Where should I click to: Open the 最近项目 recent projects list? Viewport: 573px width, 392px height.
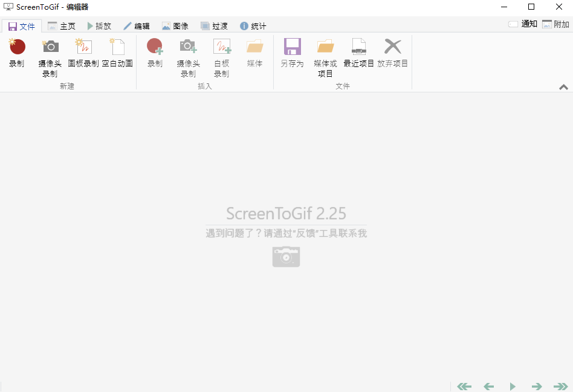tap(359, 53)
